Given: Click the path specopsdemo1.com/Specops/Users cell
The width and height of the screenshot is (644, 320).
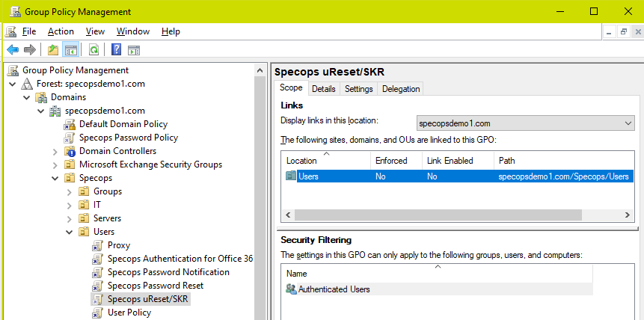Looking at the screenshot, I should coord(563,176).
